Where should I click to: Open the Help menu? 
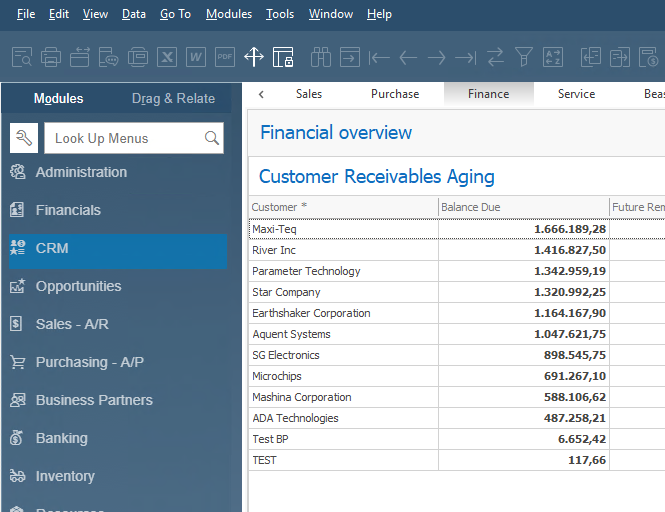point(379,14)
